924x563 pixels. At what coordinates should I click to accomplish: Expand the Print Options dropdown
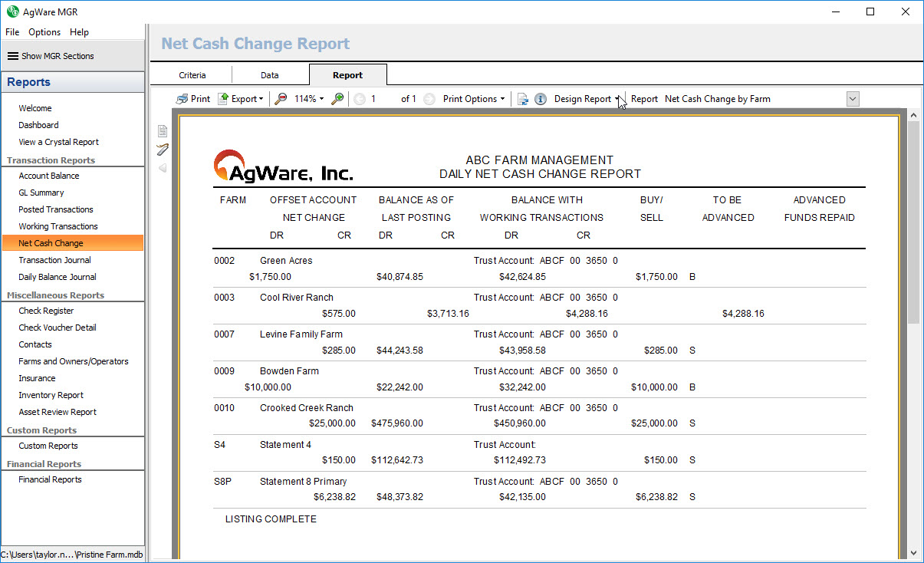(474, 99)
